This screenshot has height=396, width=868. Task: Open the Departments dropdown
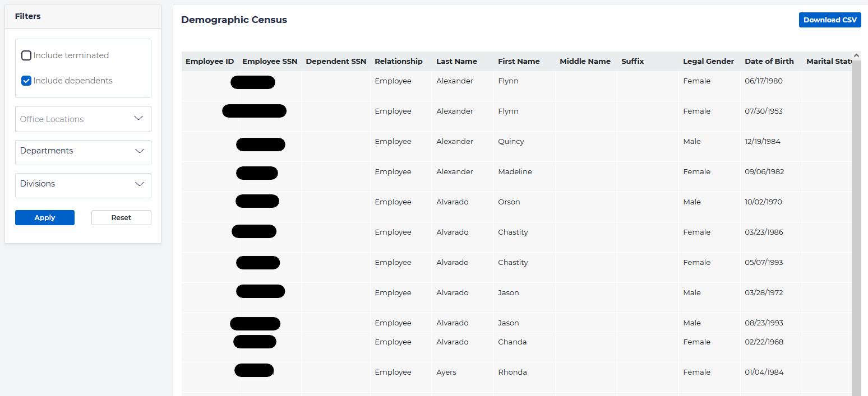pyautogui.click(x=82, y=152)
